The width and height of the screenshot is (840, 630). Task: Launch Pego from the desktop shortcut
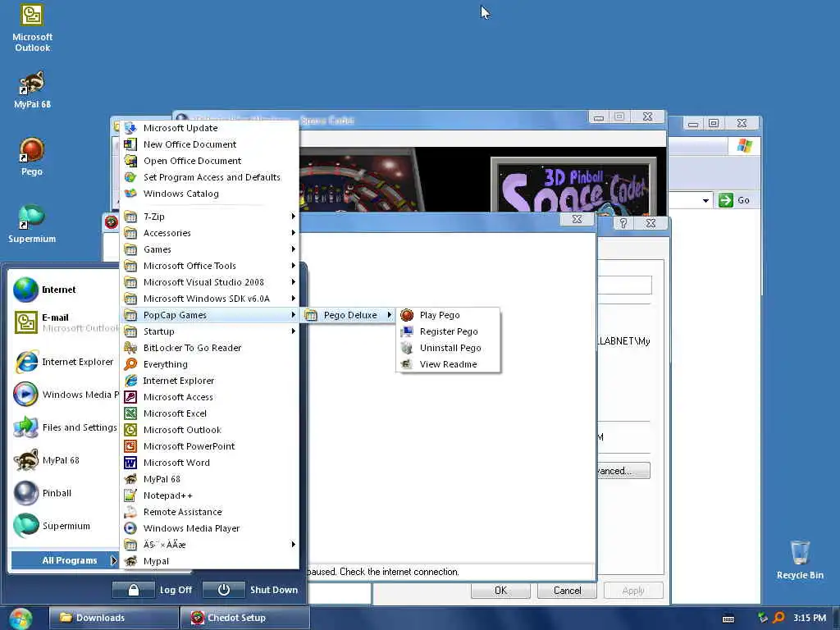click(x=32, y=157)
